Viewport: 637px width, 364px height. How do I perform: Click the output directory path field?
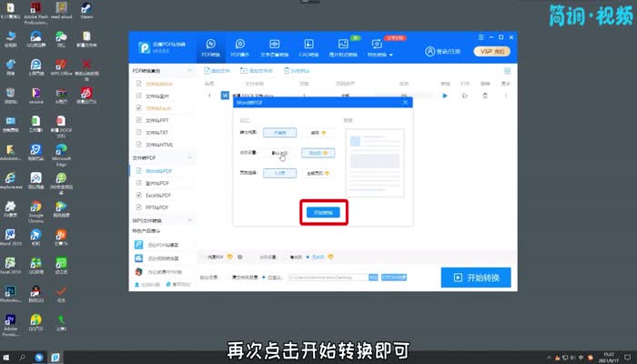326,277
